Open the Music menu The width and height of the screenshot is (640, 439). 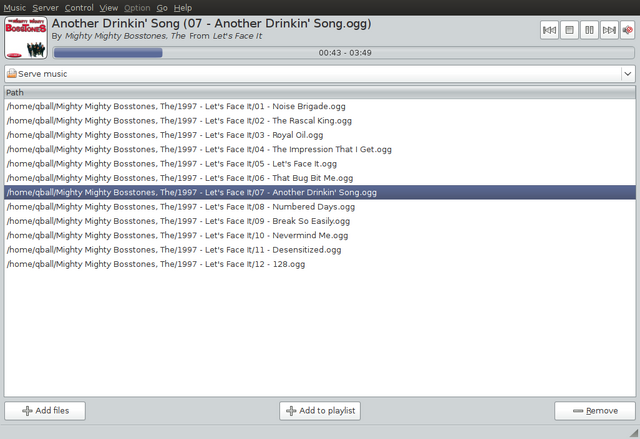[15, 8]
